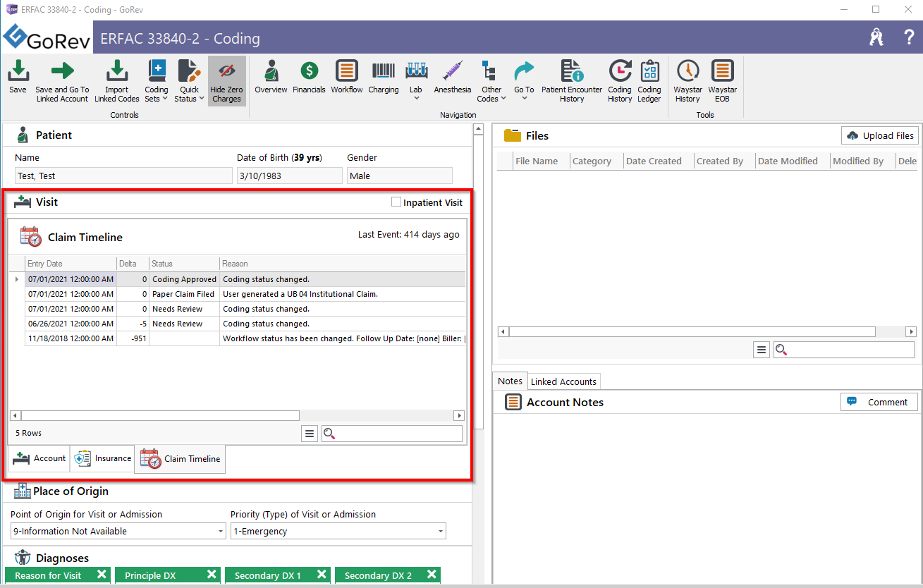Expand the Other Codes dropdown

tap(491, 81)
